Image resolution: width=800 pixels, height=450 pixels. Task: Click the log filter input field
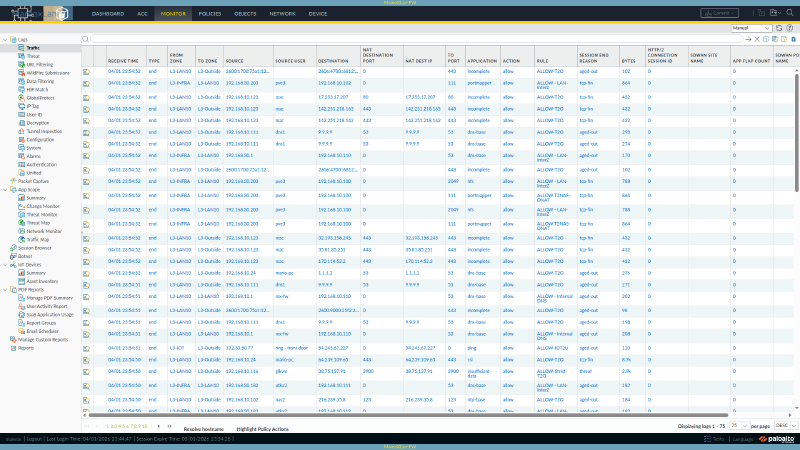pos(416,39)
